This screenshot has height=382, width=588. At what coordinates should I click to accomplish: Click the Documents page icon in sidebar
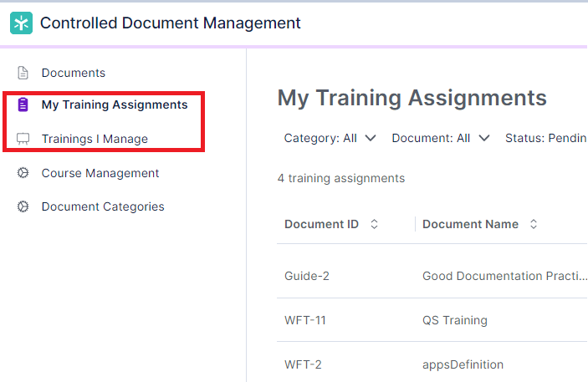point(23,73)
